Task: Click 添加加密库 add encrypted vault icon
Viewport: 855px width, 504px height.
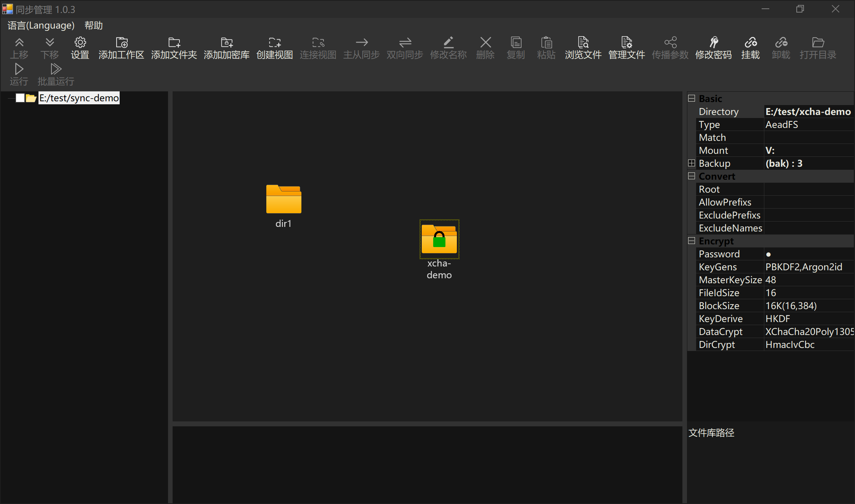Action: 226,47
